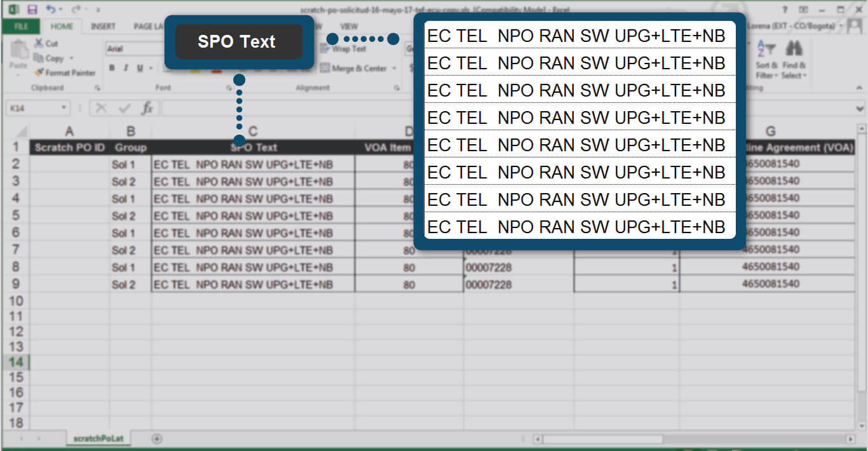Open the Insert Function fx icon
Viewport: 868px width, 451px height.
147,108
